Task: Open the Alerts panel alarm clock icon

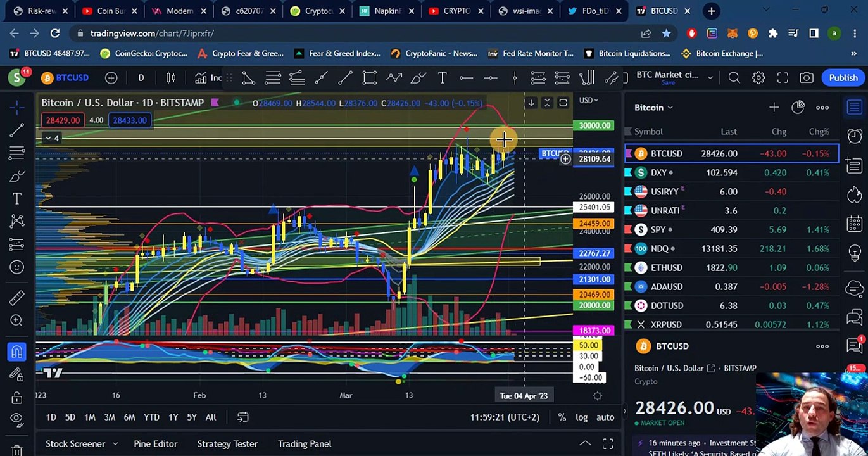Action: (855, 136)
